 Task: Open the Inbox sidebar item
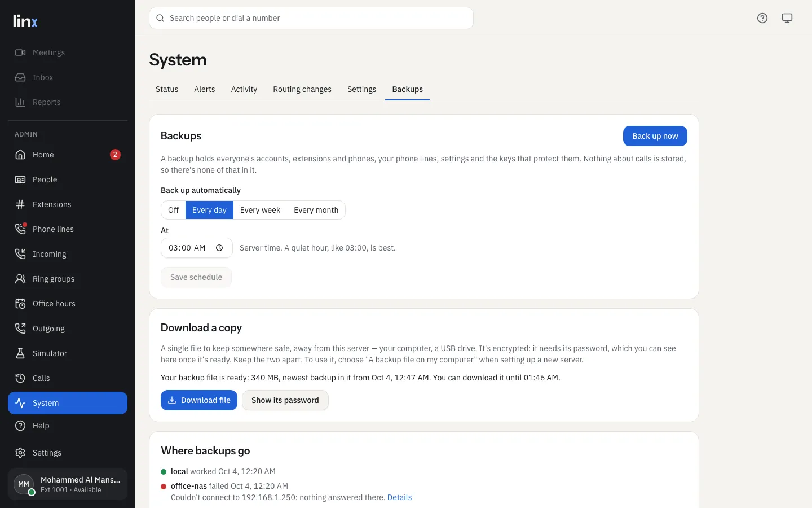click(x=68, y=77)
